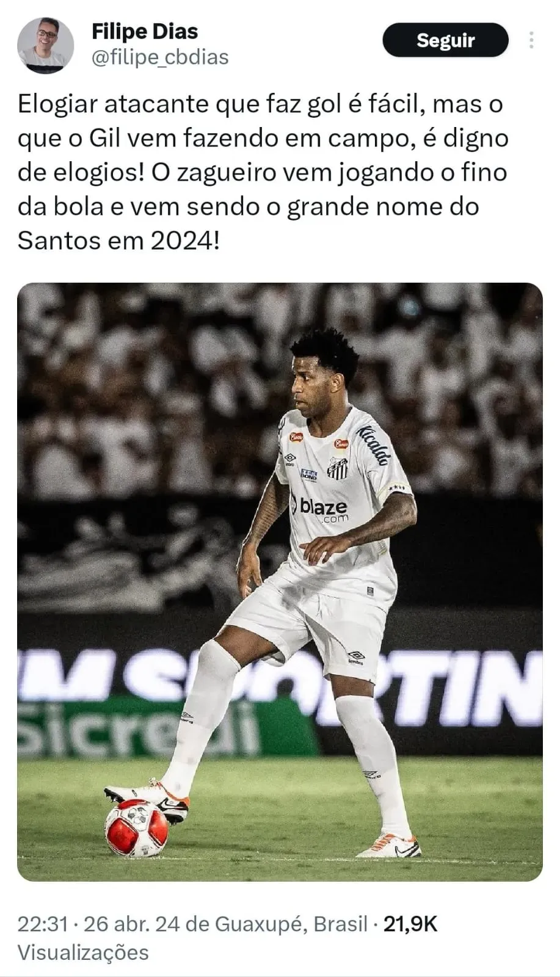Viewport: 560px width, 977px height.
Task: Open the Filipe Dias display name
Action: tap(145, 31)
